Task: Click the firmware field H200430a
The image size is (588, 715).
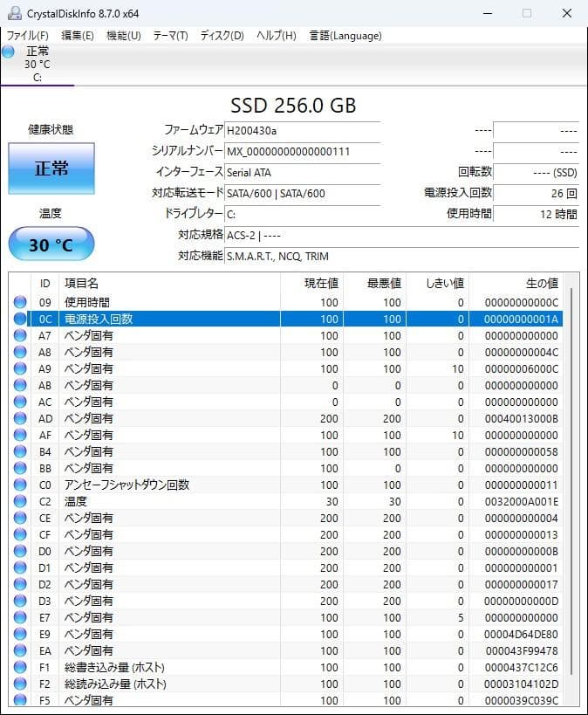Action: [x=302, y=130]
